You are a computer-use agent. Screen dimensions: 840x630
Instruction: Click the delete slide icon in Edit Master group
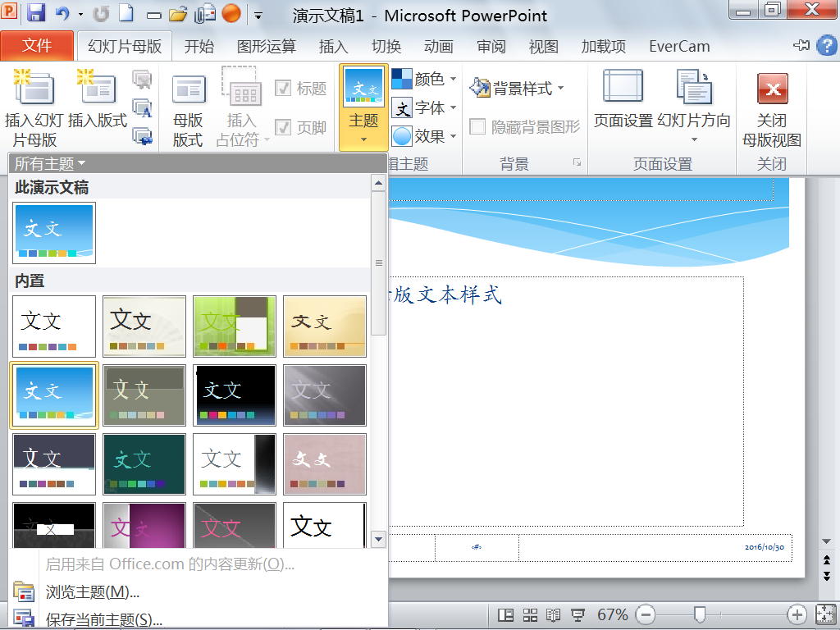[142, 80]
